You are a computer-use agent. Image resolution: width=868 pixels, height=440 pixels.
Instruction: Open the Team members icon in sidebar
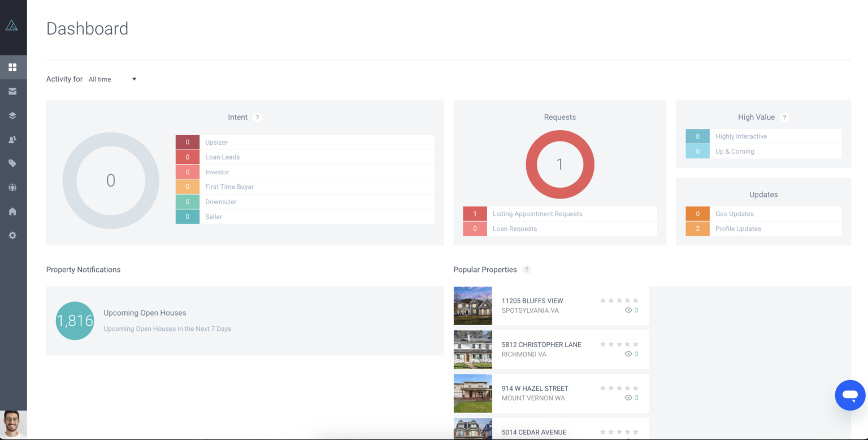click(x=12, y=187)
